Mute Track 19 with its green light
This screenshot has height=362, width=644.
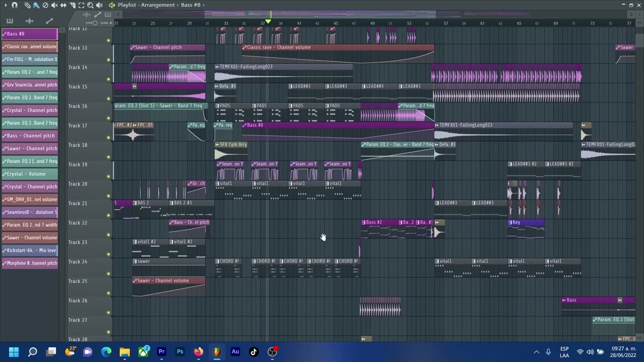point(108,176)
